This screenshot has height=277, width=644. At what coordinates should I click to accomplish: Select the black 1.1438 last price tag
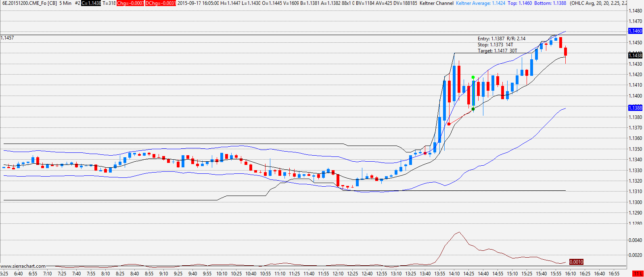click(x=635, y=55)
